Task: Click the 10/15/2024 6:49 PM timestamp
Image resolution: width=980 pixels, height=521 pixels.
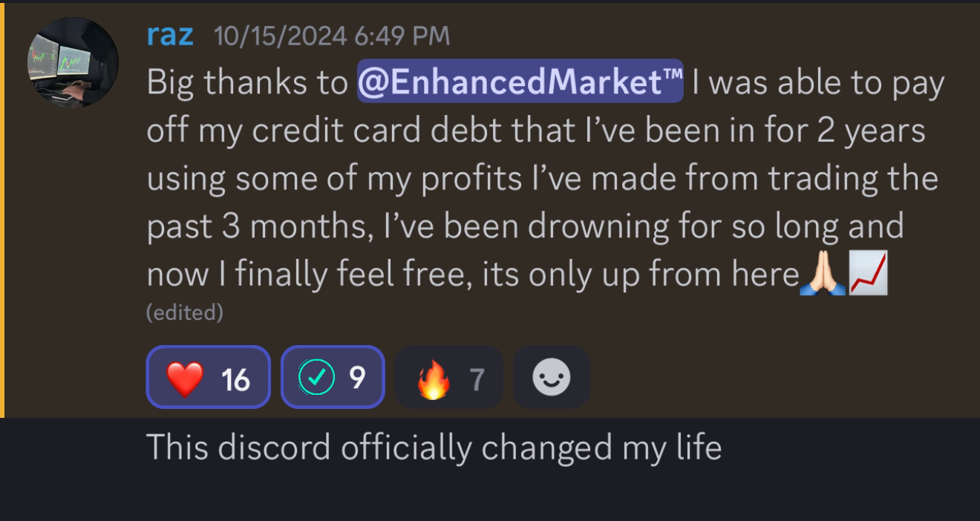Action: pos(331,36)
